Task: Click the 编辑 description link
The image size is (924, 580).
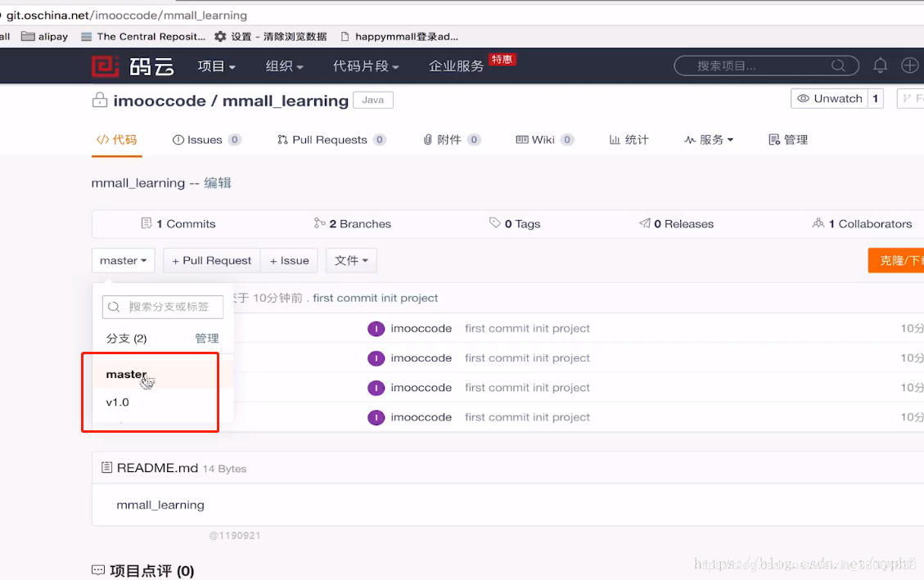Action: (218, 183)
